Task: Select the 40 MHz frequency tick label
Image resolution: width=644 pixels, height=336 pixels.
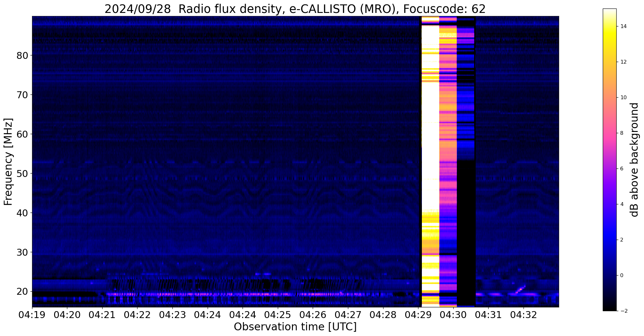Action: (22, 213)
